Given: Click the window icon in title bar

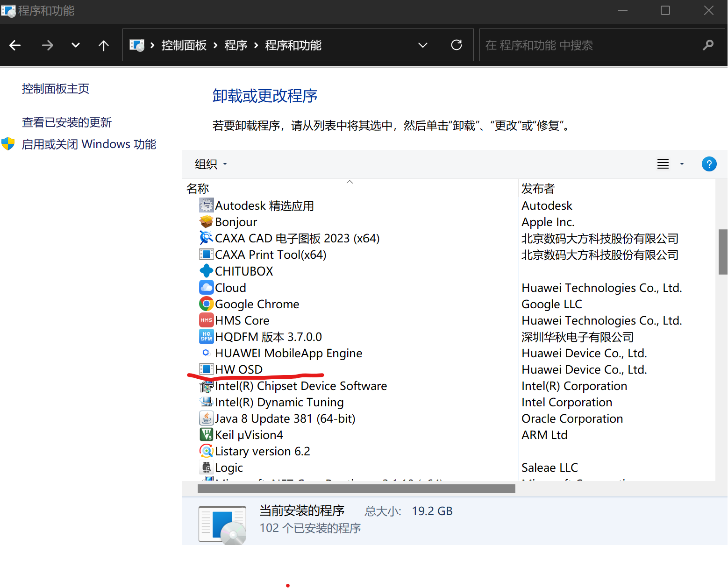Looking at the screenshot, I should click(x=8, y=10).
